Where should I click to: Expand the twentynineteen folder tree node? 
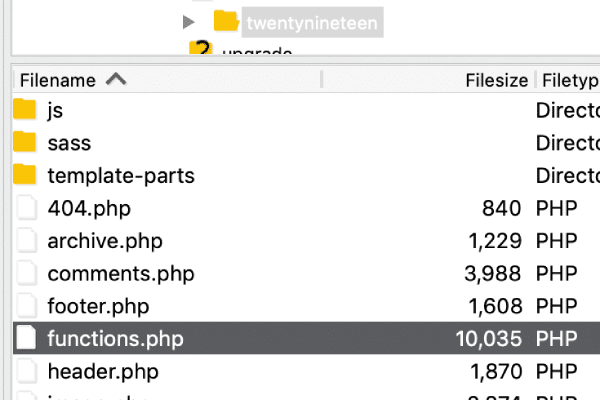[x=188, y=22]
